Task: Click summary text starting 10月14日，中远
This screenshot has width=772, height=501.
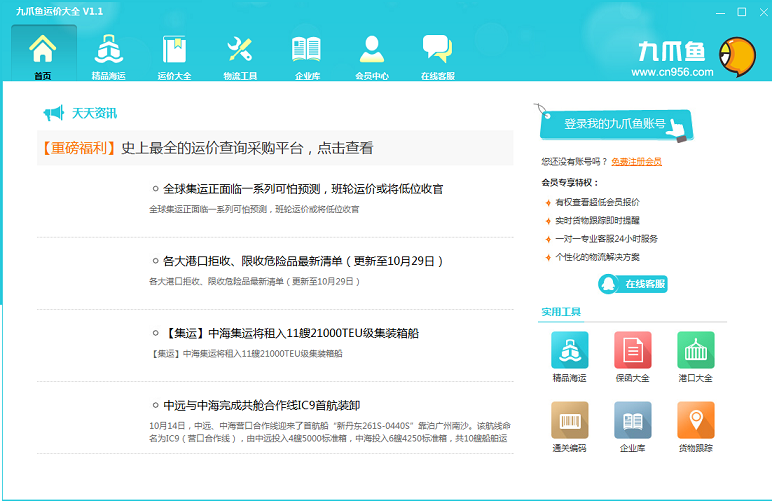Action: click(330, 432)
